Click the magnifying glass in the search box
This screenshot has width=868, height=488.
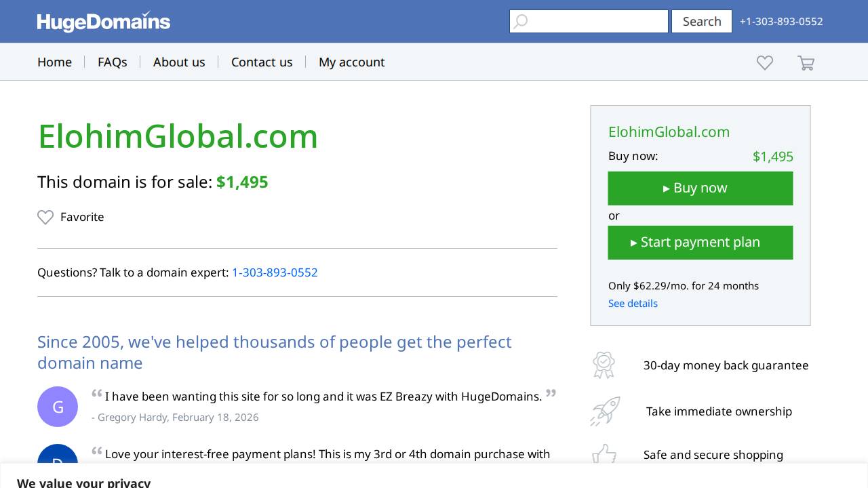[x=520, y=22]
